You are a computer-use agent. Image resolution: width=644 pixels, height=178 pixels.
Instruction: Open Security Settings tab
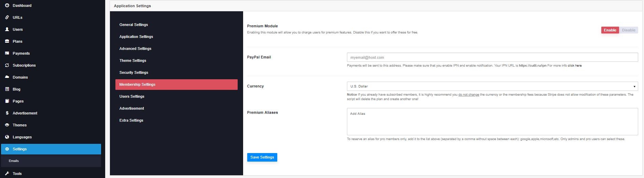(134, 72)
